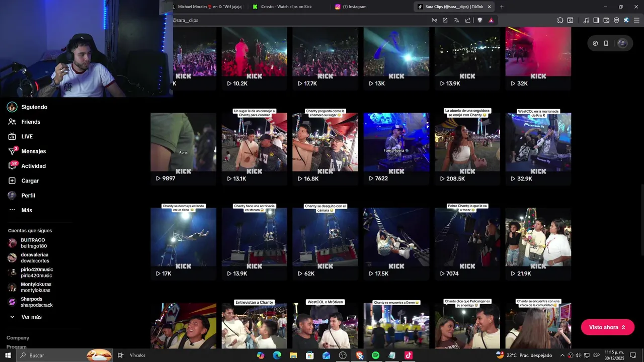This screenshot has height=362, width=644.
Task: Click the compass icon in floating toolbar
Action: point(595,43)
